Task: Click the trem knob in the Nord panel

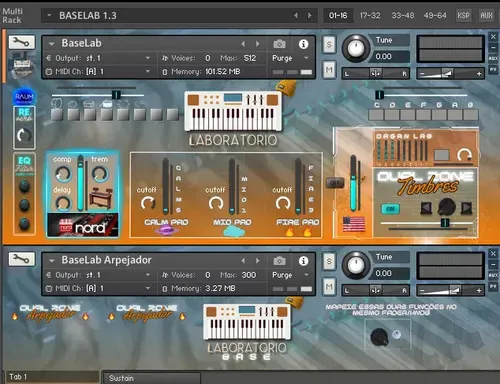Action: (x=100, y=173)
